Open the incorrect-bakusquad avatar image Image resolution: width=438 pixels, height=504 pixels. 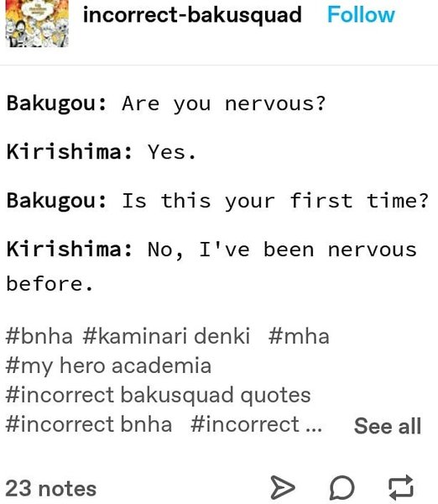pos(37,24)
